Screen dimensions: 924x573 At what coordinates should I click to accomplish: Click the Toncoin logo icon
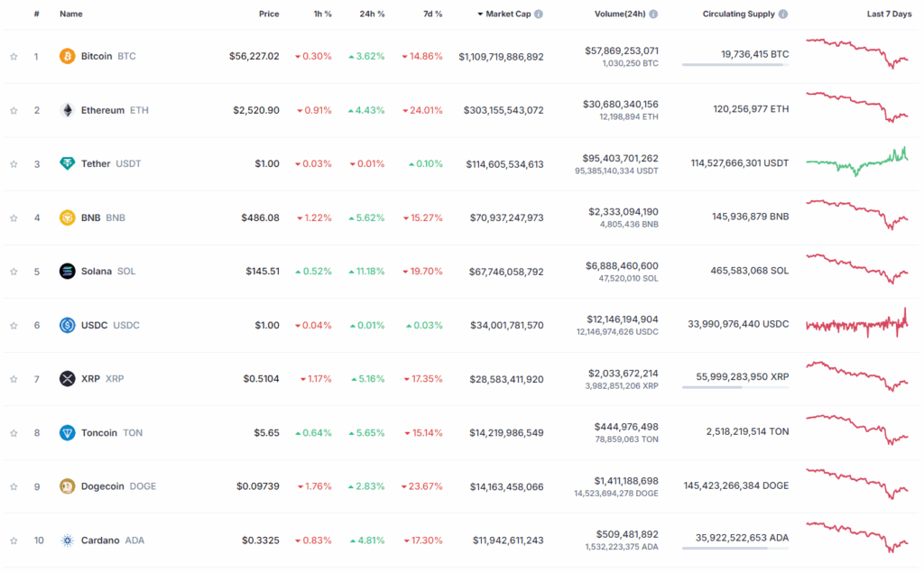[67, 433]
